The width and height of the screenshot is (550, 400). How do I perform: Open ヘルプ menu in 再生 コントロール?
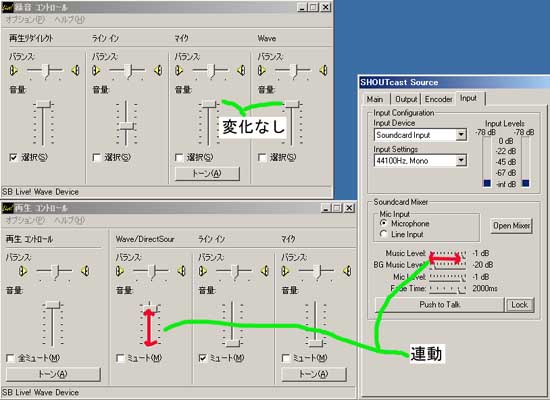tap(69, 220)
